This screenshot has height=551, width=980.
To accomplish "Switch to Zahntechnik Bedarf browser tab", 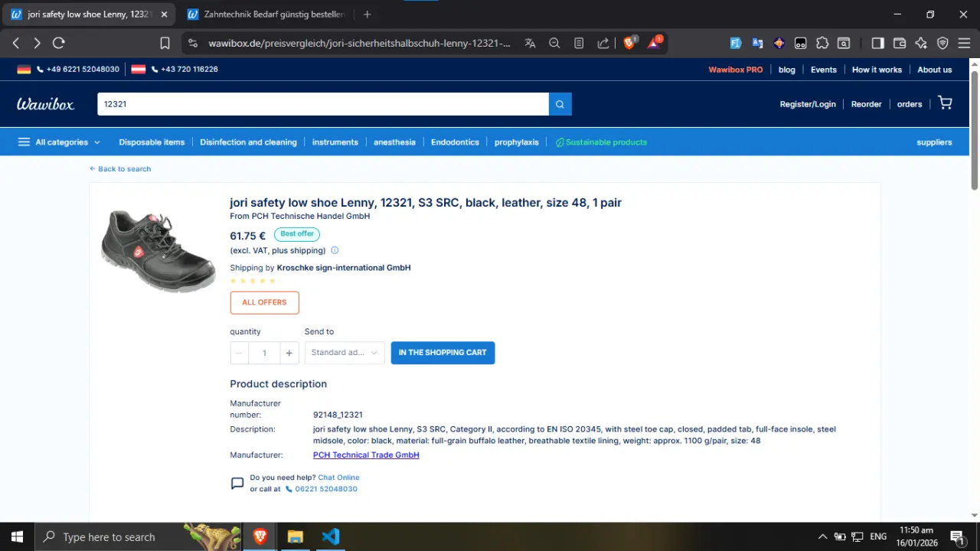I will 266,15.
